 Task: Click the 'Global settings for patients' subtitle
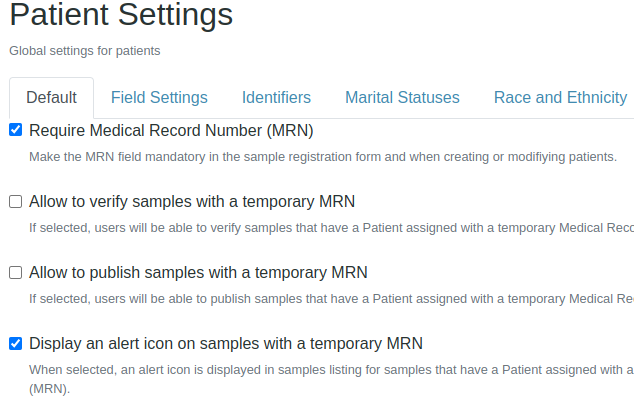pos(84,50)
